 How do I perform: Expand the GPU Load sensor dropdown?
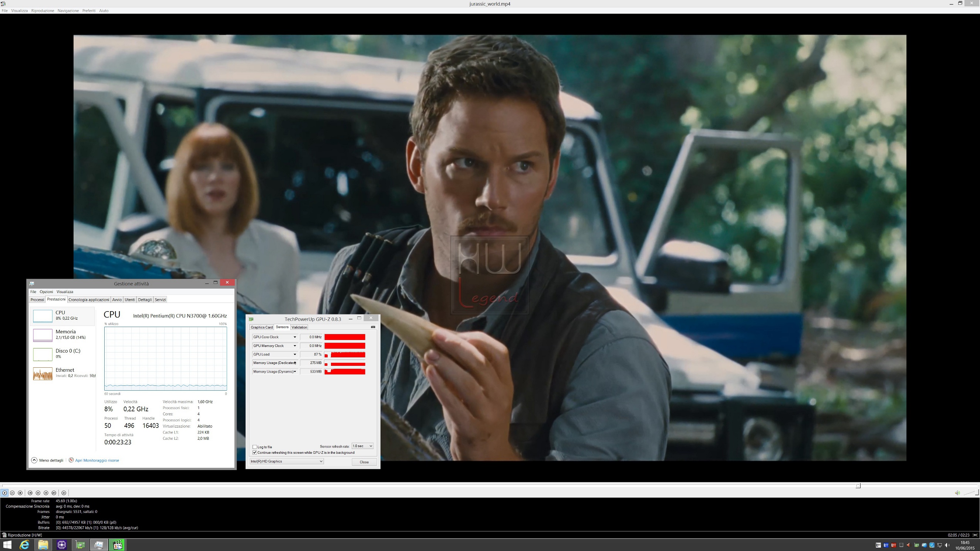[x=294, y=354]
